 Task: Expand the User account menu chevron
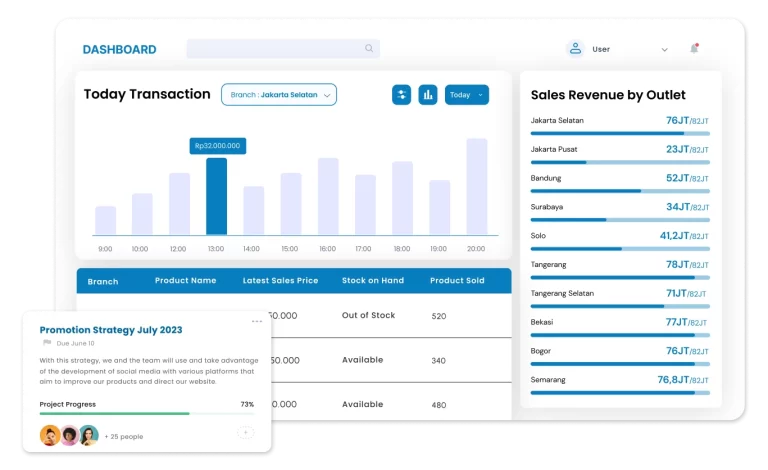click(664, 49)
